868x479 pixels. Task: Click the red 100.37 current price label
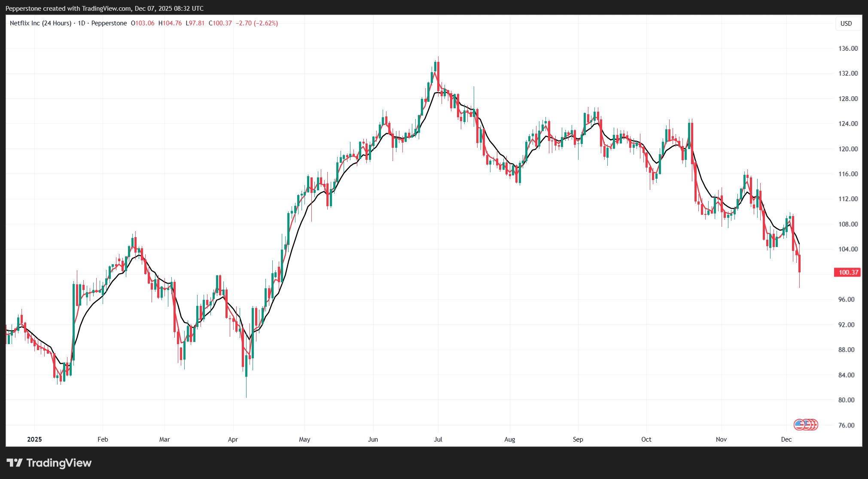click(x=848, y=272)
